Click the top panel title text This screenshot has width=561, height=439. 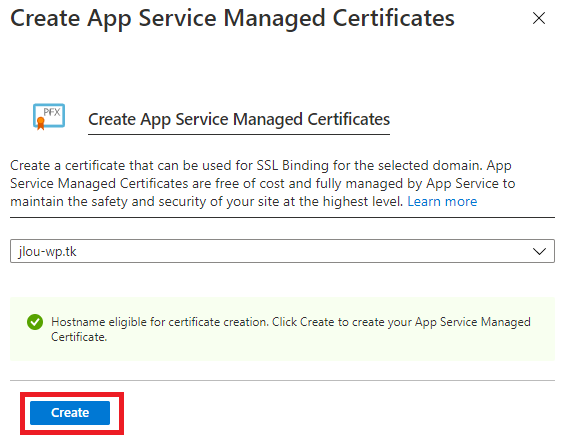(x=232, y=19)
